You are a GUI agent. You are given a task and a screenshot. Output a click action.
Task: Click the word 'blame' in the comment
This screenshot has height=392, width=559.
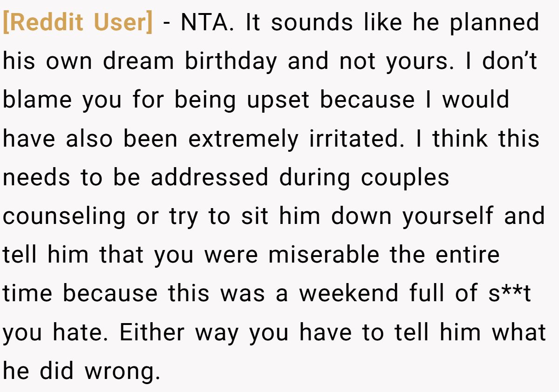pyautogui.click(x=38, y=100)
